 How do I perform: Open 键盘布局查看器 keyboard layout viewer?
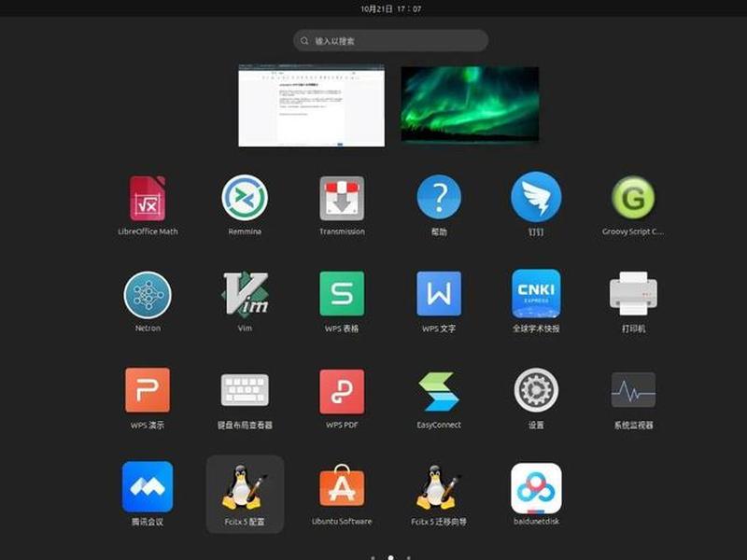click(x=245, y=389)
